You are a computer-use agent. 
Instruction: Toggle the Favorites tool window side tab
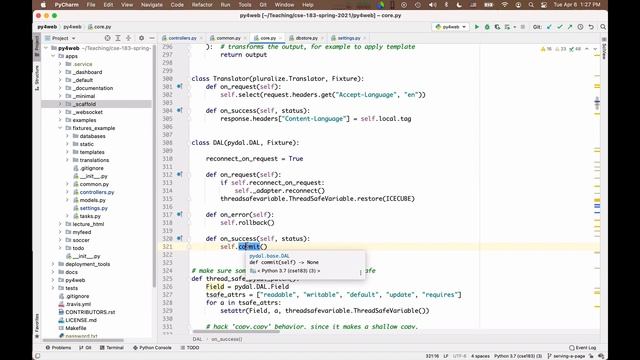tap(37, 326)
